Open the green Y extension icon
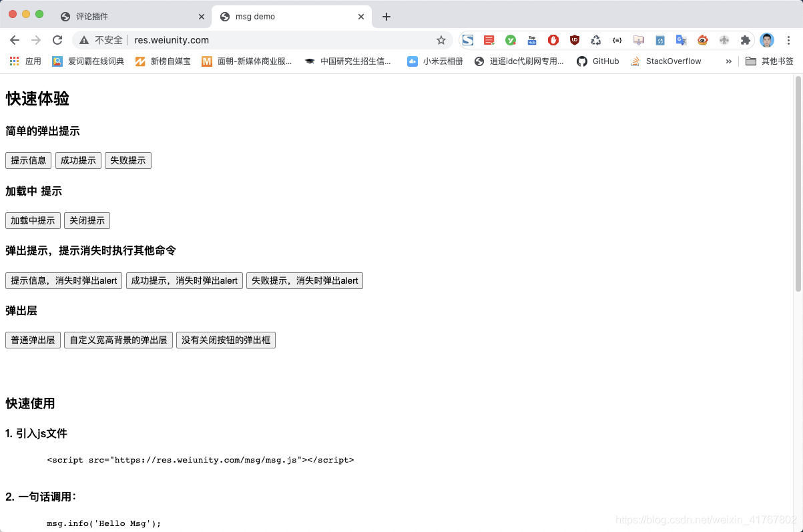 click(511, 40)
